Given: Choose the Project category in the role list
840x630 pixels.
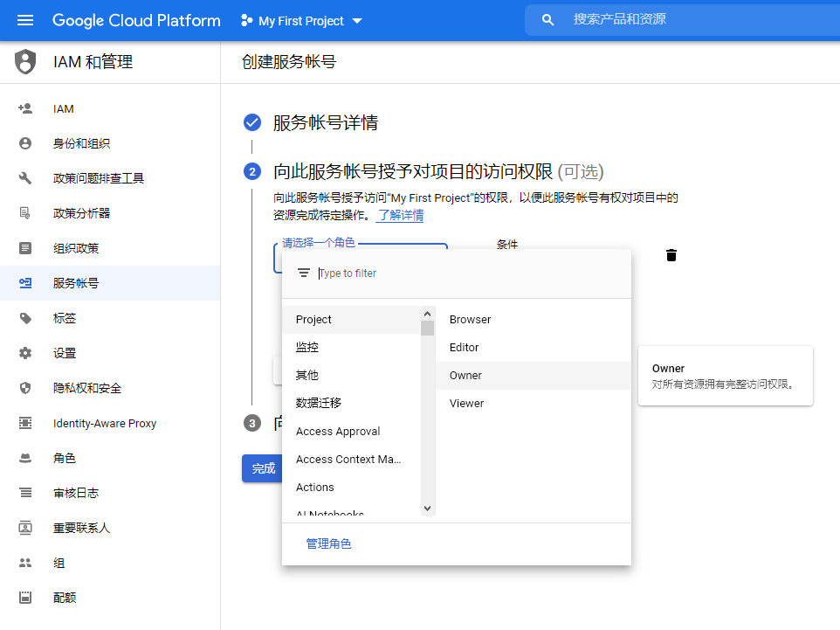Looking at the screenshot, I should pos(313,319).
